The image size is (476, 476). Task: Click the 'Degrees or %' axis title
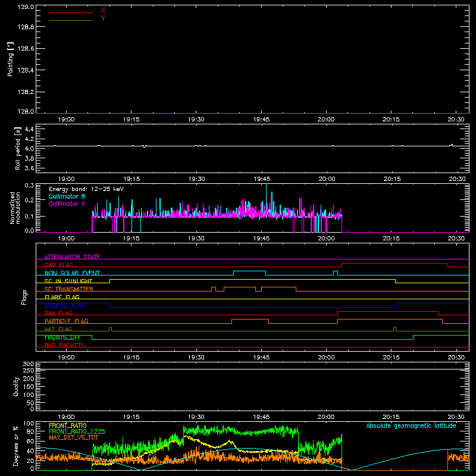coord(15,446)
